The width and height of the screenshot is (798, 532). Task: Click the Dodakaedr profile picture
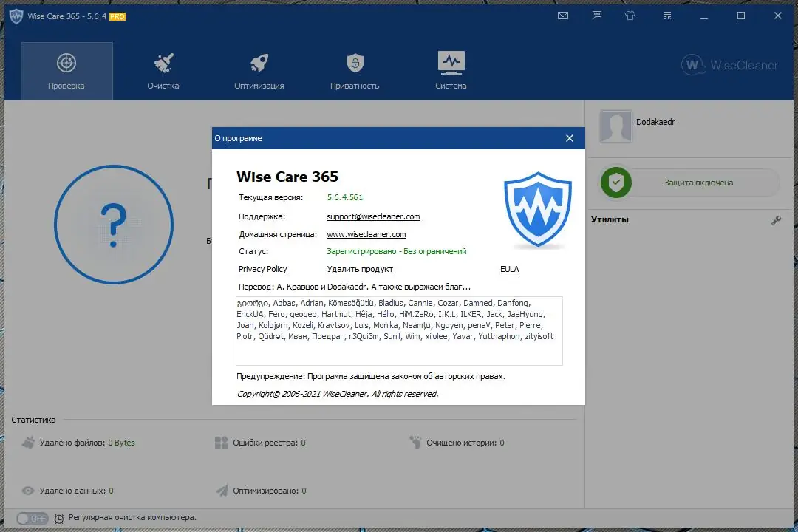(615, 127)
